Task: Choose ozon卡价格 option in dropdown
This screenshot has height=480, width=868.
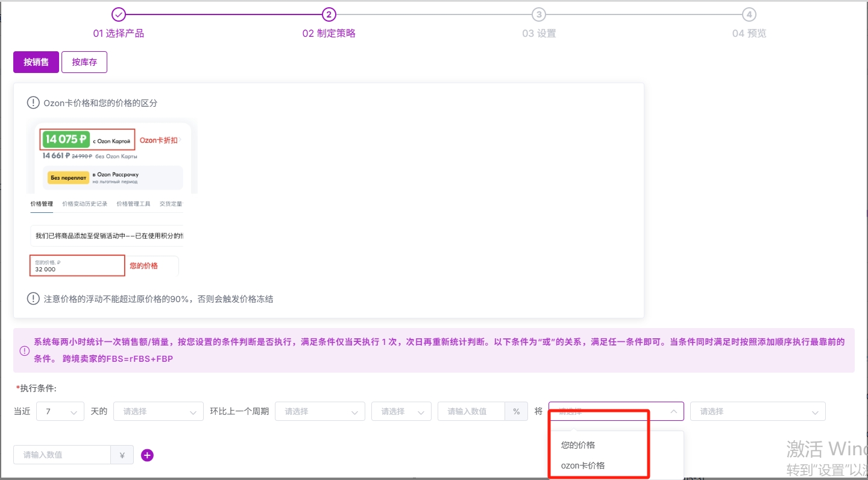Action: click(x=582, y=466)
